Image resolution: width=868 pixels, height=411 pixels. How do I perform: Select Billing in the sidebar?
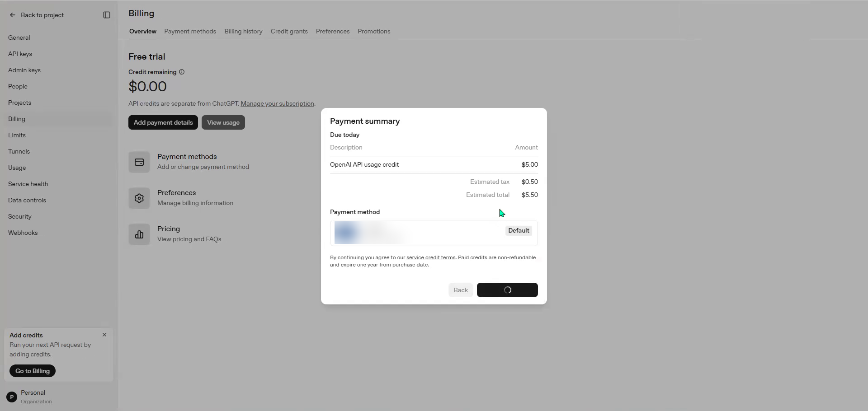(x=59, y=119)
